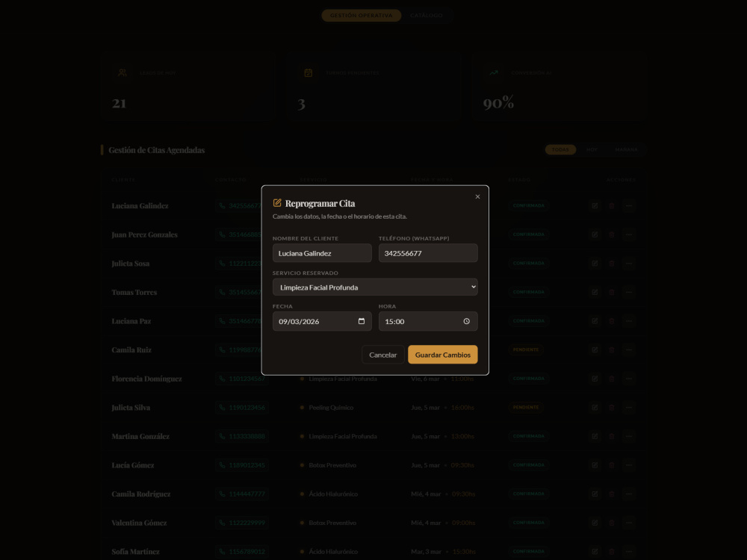Select the Mañana filter

tap(626, 149)
